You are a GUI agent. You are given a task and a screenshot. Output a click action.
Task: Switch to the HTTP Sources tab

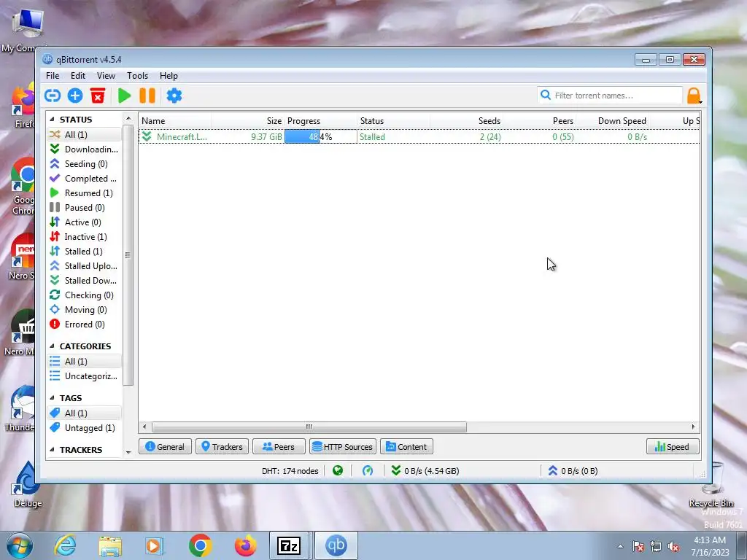click(343, 447)
